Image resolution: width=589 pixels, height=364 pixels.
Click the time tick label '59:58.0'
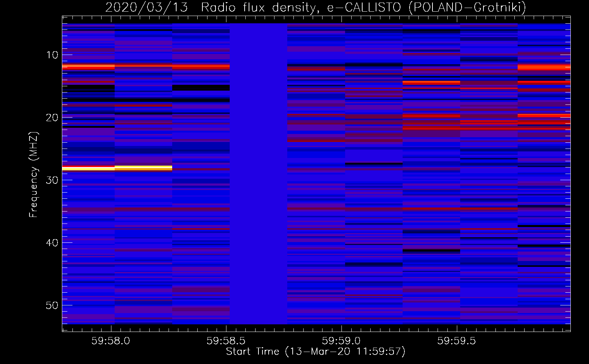tap(111, 341)
